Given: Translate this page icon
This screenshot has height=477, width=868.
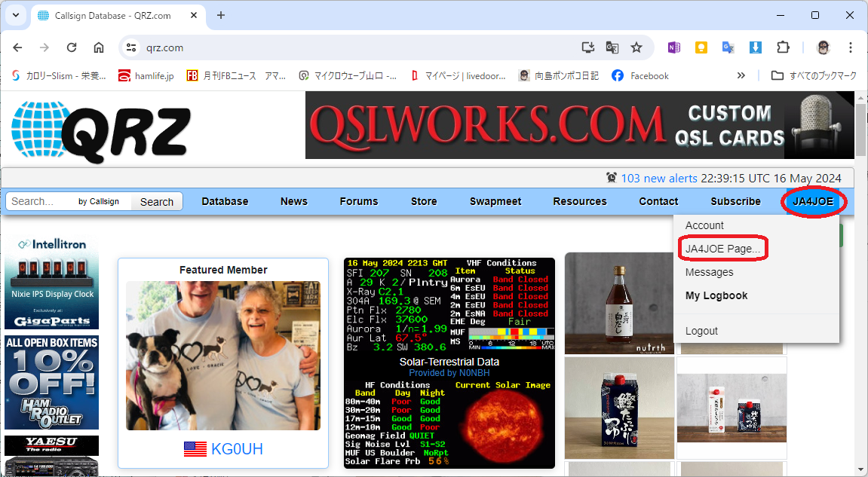Looking at the screenshot, I should coord(612,47).
